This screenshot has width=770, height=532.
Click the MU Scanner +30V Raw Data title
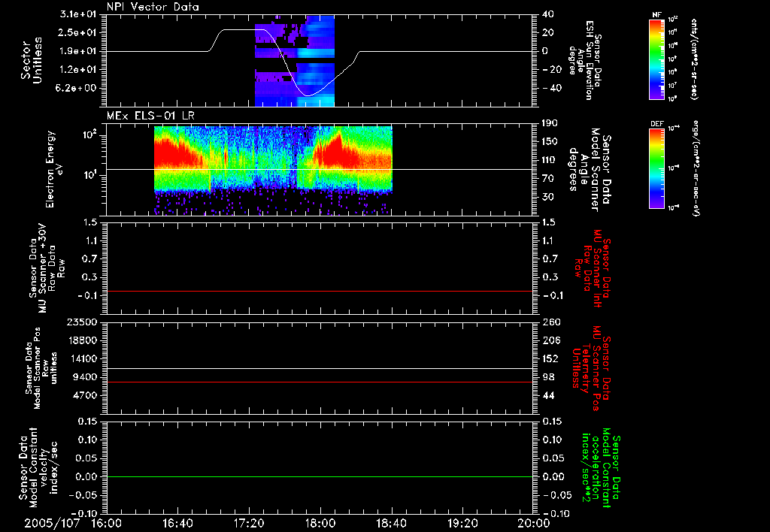(47, 268)
